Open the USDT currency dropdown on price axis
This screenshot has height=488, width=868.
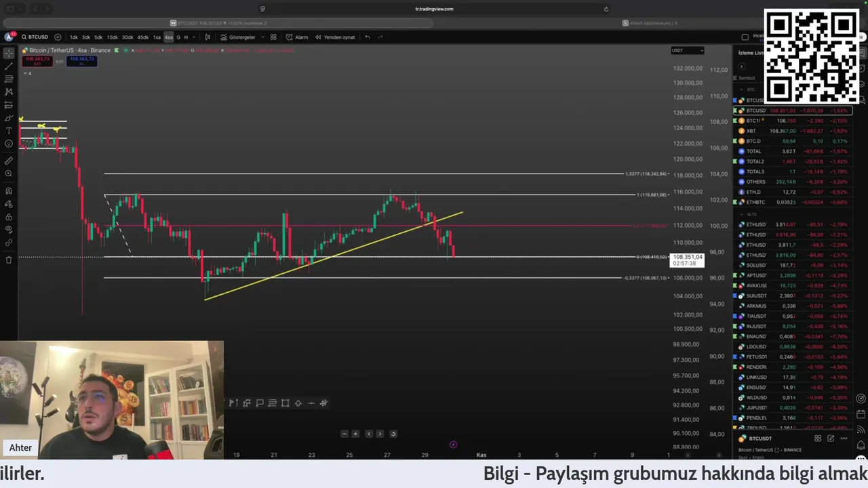click(687, 50)
